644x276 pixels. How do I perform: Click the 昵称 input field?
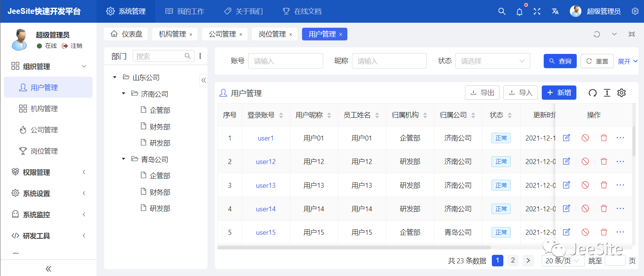click(389, 61)
